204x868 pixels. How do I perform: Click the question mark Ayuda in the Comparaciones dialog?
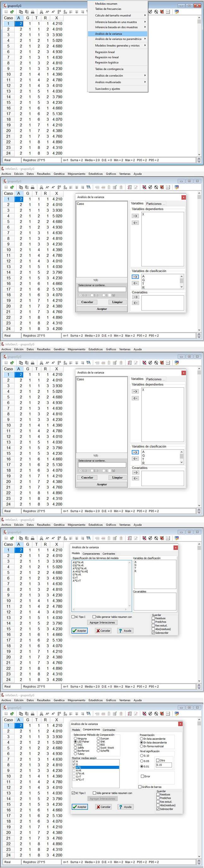pos(125,807)
